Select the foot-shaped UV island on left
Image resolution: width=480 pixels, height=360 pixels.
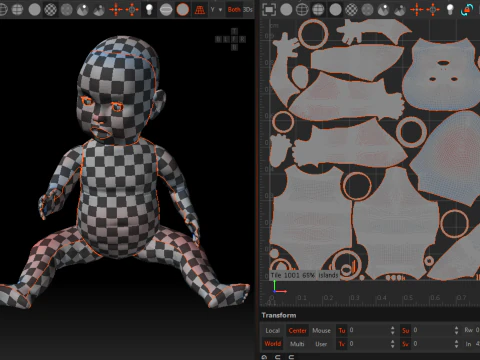tap(281, 150)
